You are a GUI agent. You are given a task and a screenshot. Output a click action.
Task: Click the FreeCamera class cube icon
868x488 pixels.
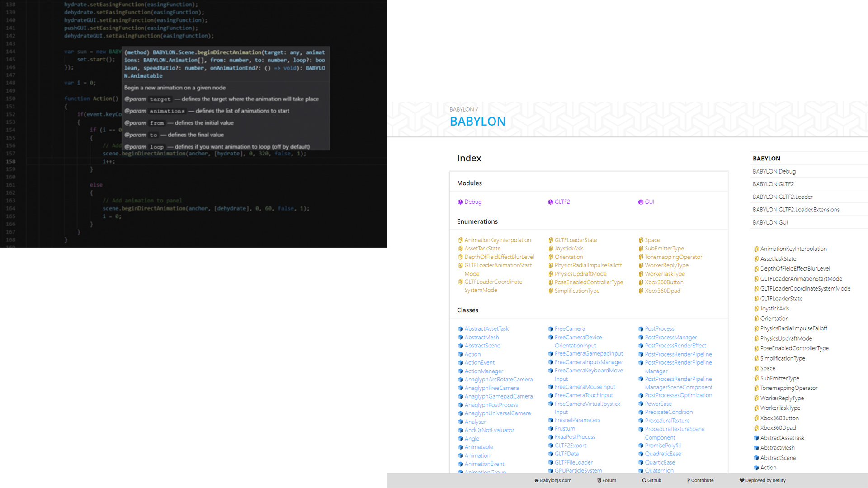click(x=550, y=329)
